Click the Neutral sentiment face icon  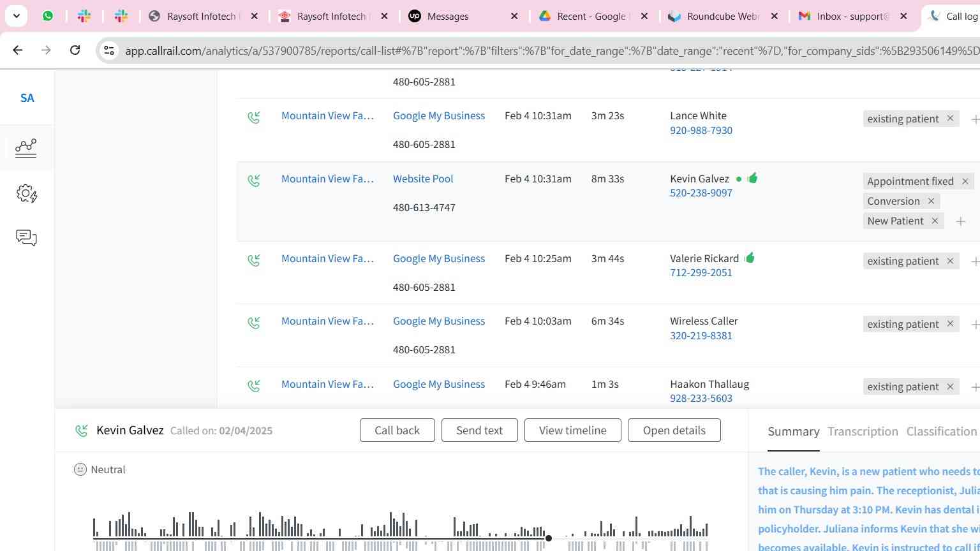(80, 469)
